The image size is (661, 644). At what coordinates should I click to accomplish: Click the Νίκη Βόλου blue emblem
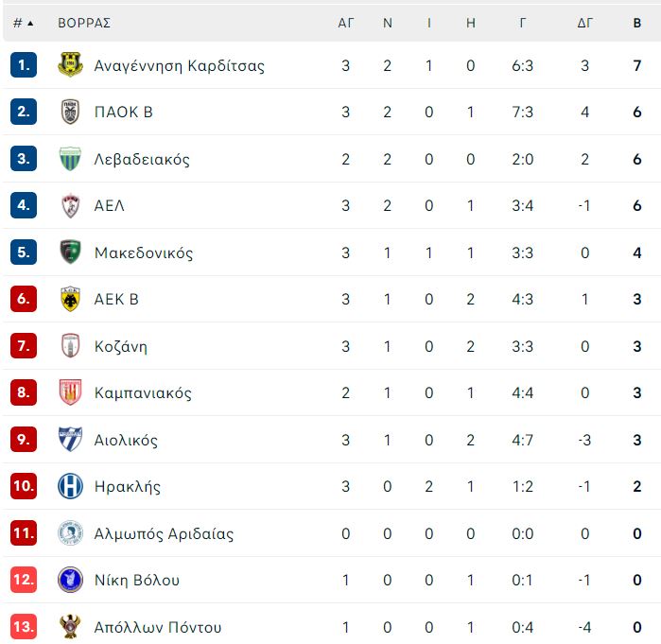pyautogui.click(x=70, y=580)
